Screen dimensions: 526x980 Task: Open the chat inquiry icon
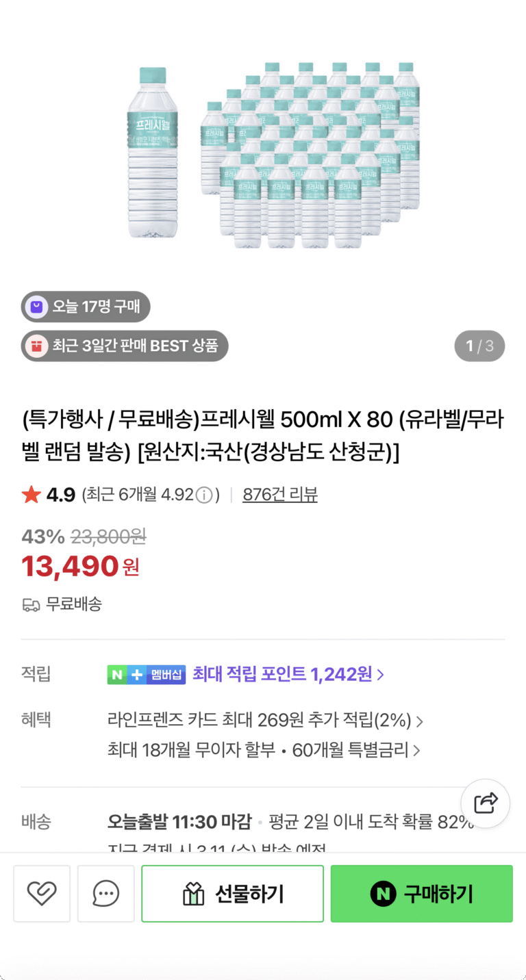pyautogui.click(x=105, y=894)
